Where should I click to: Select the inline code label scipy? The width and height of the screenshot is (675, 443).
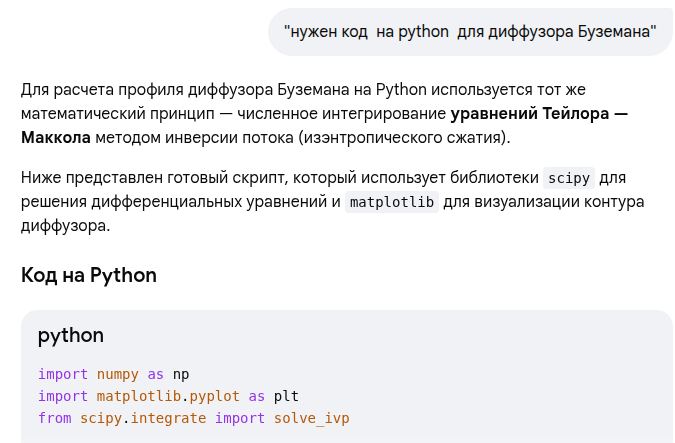[569, 178]
